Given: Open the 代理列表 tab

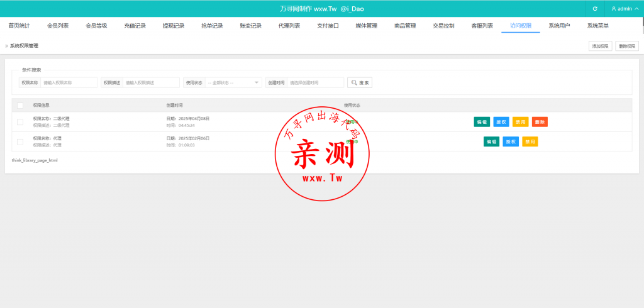Looking at the screenshot, I should click(x=289, y=26).
